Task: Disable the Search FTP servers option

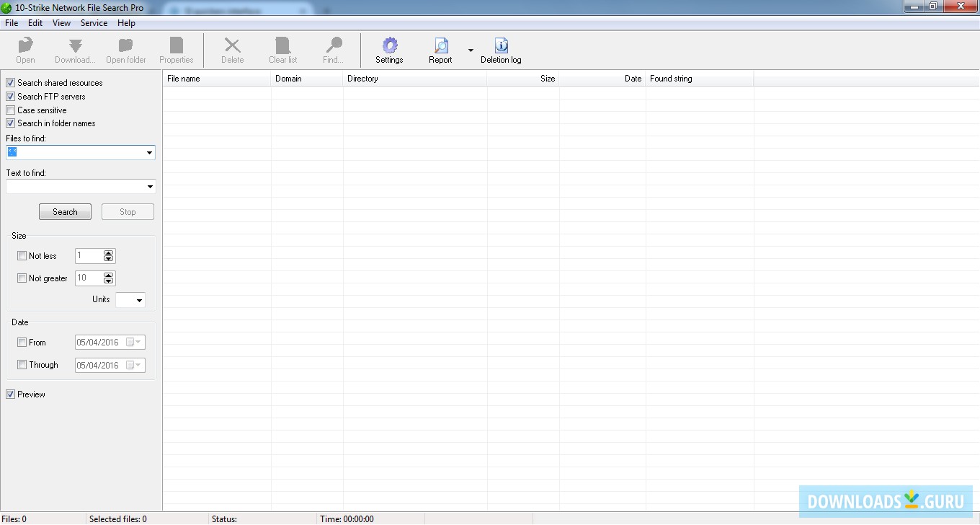Action: point(10,96)
